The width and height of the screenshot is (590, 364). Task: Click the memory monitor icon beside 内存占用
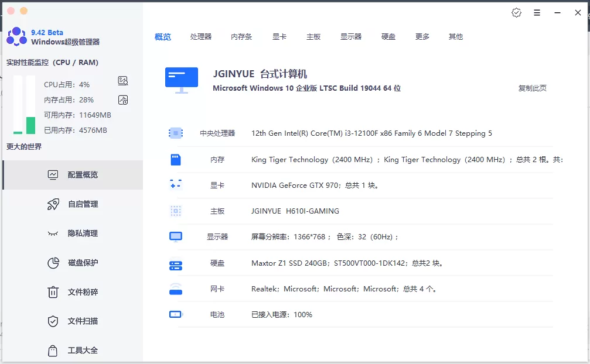pyautogui.click(x=123, y=99)
